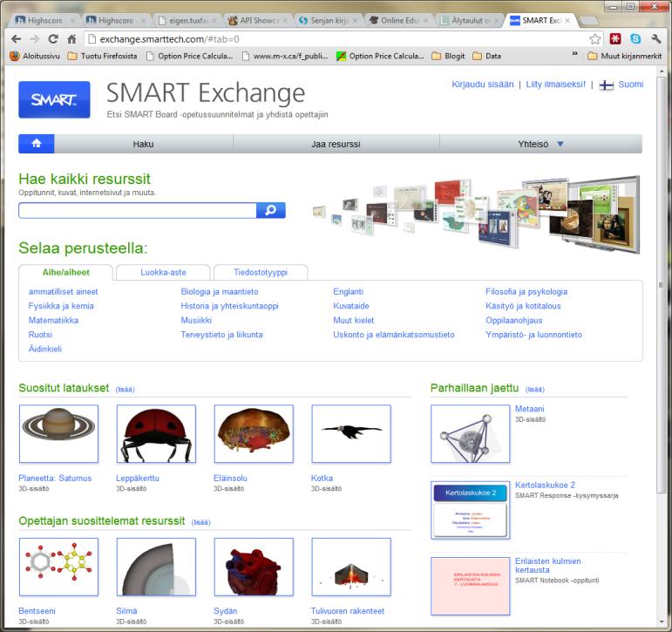Switch to the Senjan kirja tab
Screen dimensions: 672x632
click(329, 20)
